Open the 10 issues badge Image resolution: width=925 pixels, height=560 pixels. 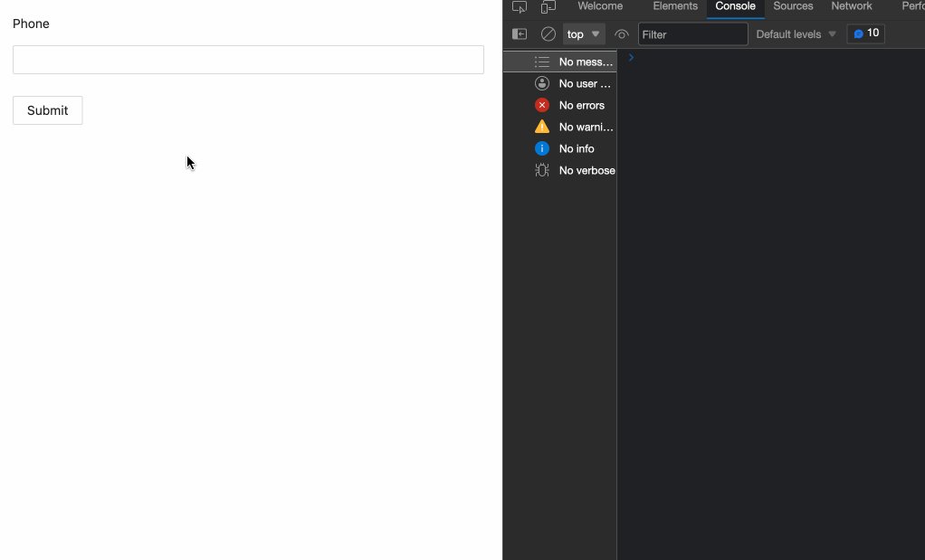pyautogui.click(x=865, y=33)
